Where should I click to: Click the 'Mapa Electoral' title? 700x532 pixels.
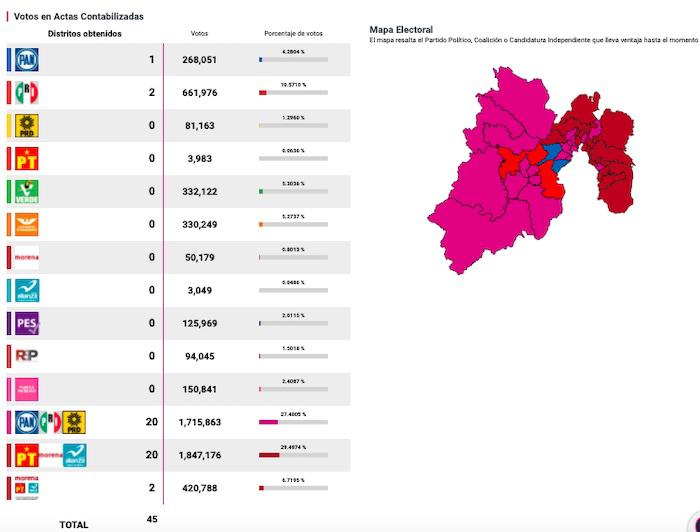401,30
